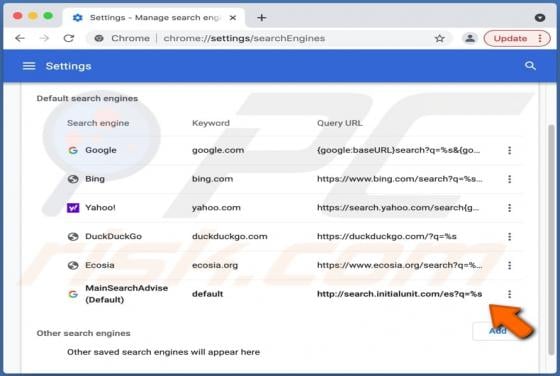Click the 'Default search engines' heading
560x376 pixels.
tap(87, 99)
